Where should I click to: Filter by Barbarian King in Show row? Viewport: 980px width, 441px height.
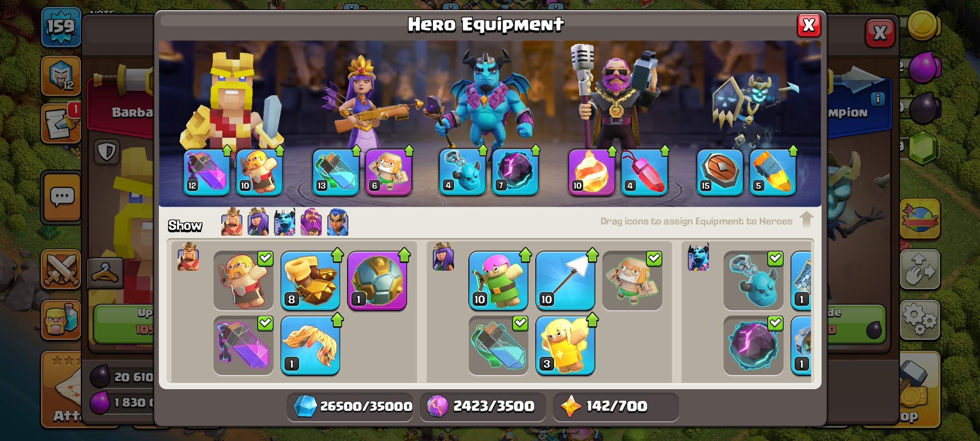pos(232,222)
